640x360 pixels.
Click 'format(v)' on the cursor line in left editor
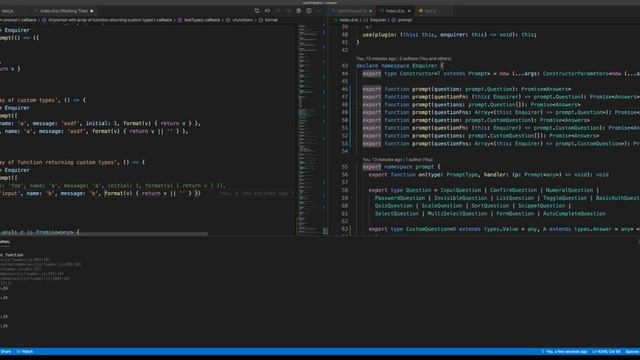pos(118,193)
